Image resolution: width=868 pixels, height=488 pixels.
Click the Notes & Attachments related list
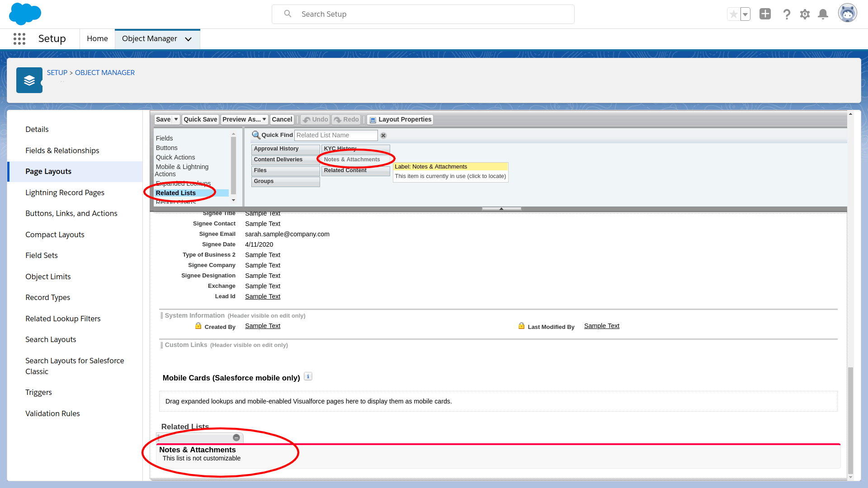click(x=197, y=450)
